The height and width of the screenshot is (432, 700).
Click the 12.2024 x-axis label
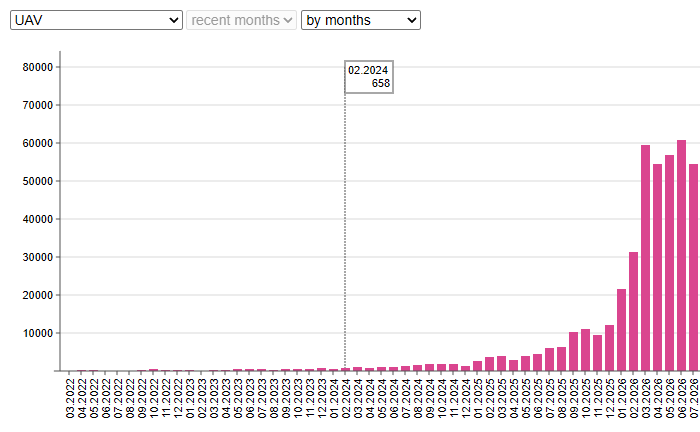(x=466, y=398)
